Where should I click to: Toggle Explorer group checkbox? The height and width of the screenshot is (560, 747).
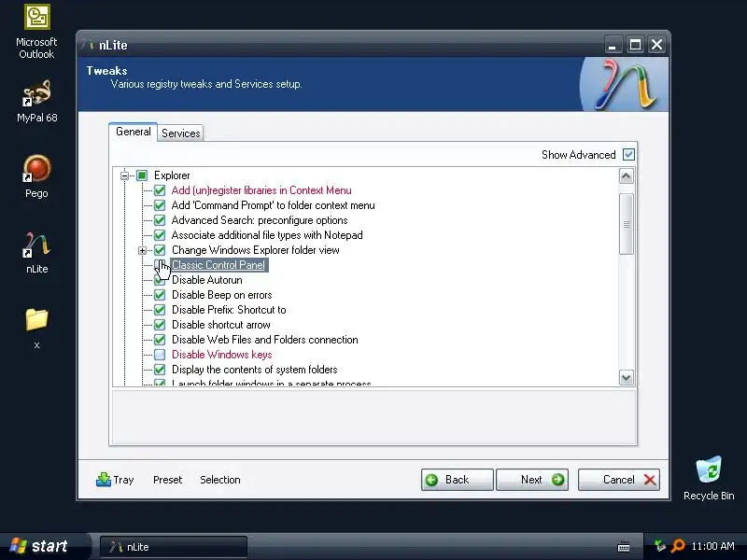point(142,175)
